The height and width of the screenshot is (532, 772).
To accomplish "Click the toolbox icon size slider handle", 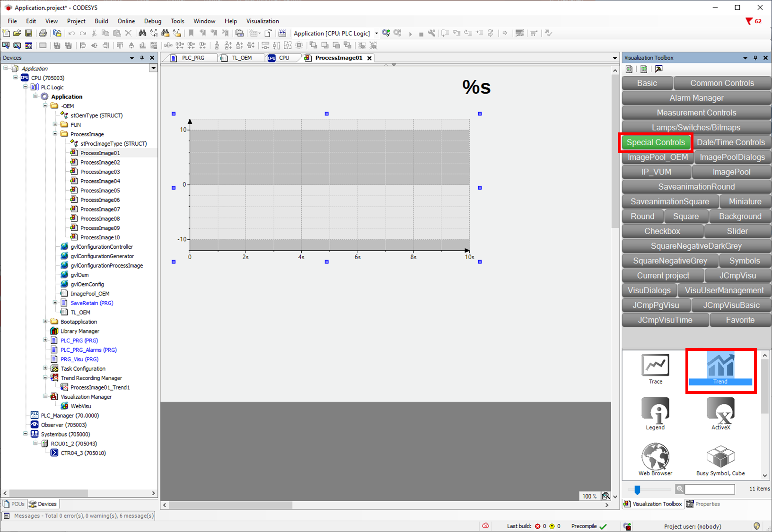I will [x=637, y=489].
